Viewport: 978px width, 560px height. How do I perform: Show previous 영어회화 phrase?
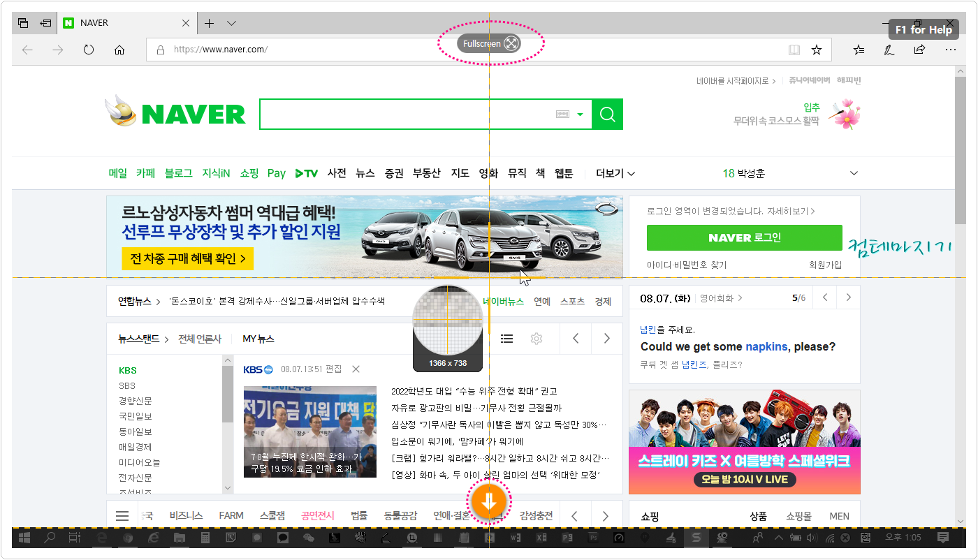click(x=825, y=297)
